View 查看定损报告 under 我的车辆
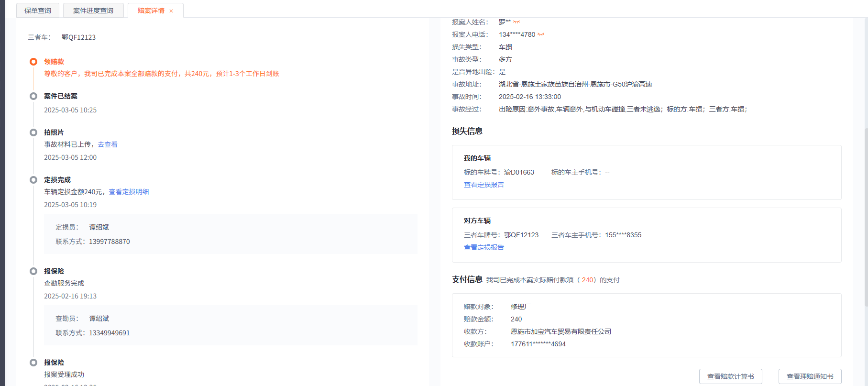The height and width of the screenshot is (386, 868). click(x=483, y=185)
